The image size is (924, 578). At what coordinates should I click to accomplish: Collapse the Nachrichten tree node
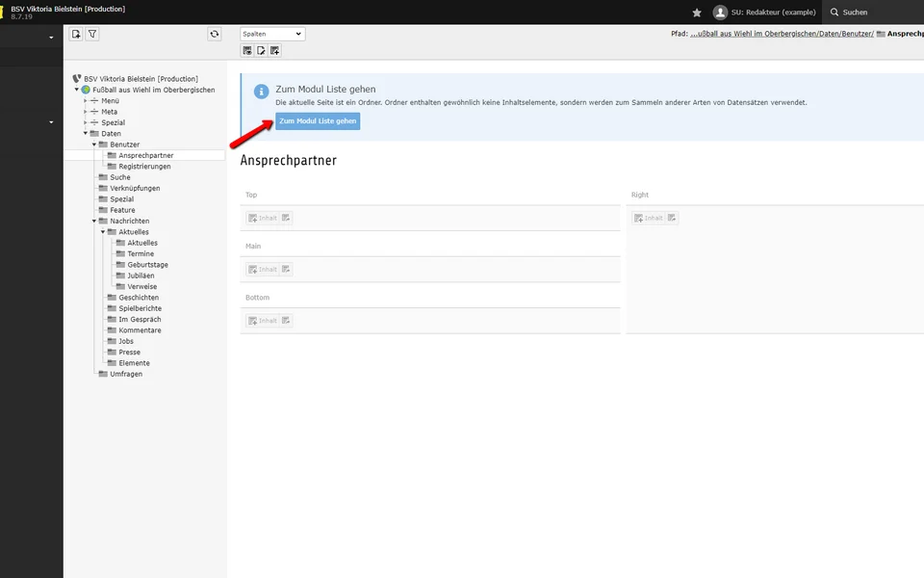[x=94, y=222]
